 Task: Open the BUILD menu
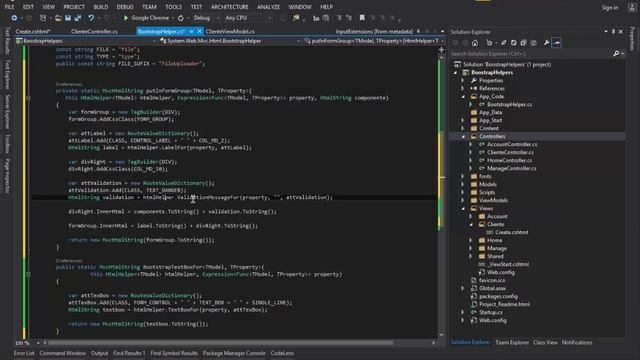coord(101,7)
